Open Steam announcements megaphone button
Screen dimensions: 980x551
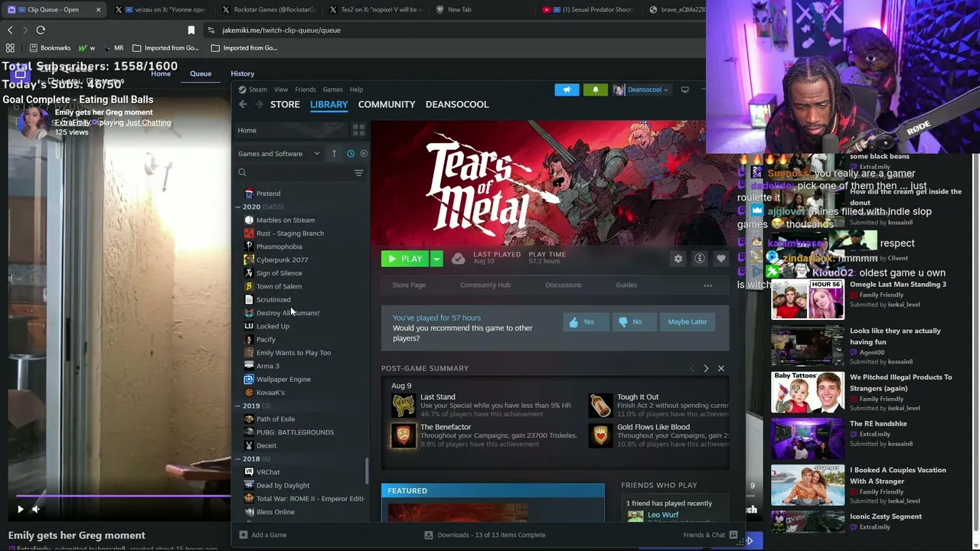567,90
